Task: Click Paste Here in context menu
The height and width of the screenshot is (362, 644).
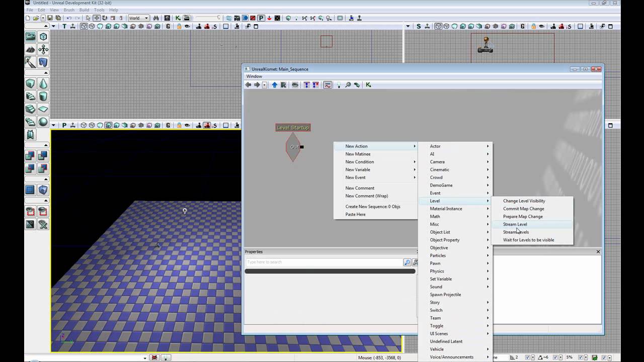Action: click(376, 214)
